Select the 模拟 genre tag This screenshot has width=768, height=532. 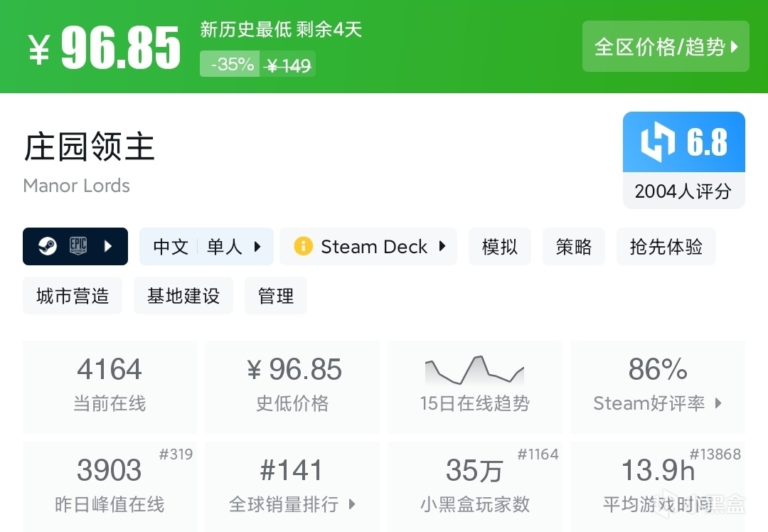pyautogui.click(x=500, y=247)
